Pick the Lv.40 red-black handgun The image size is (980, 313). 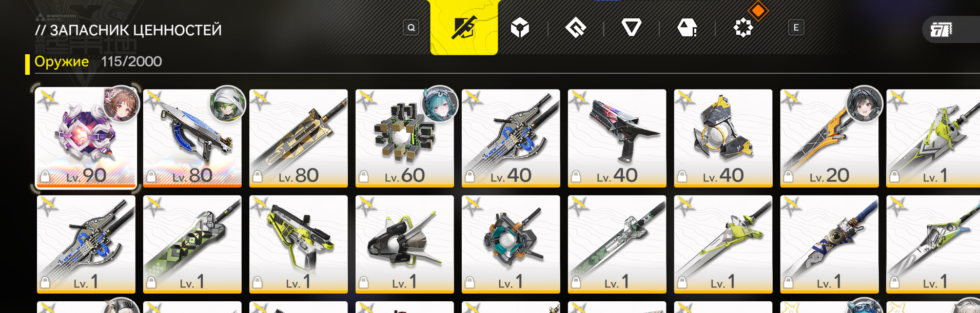coord(617,138)
